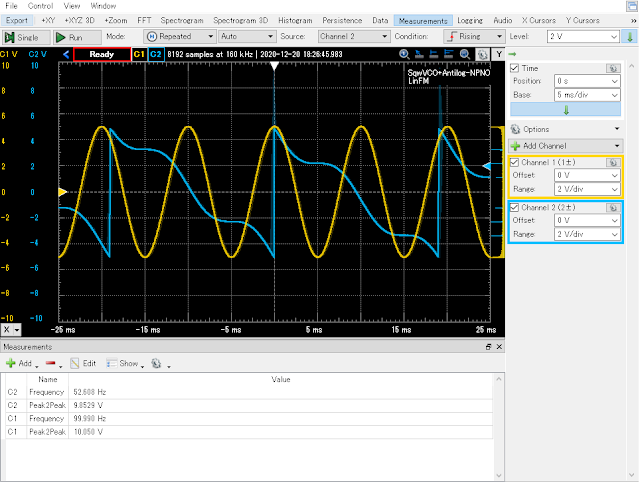Open the File menu
Image resolution: width=640 pixels, height=483 pixels.
coord(11,6)
